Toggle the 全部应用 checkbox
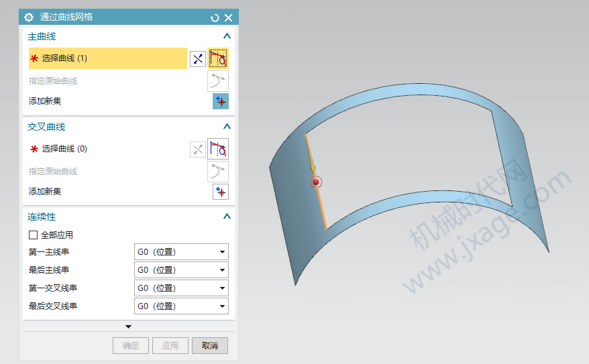 (x=33, y=235)
